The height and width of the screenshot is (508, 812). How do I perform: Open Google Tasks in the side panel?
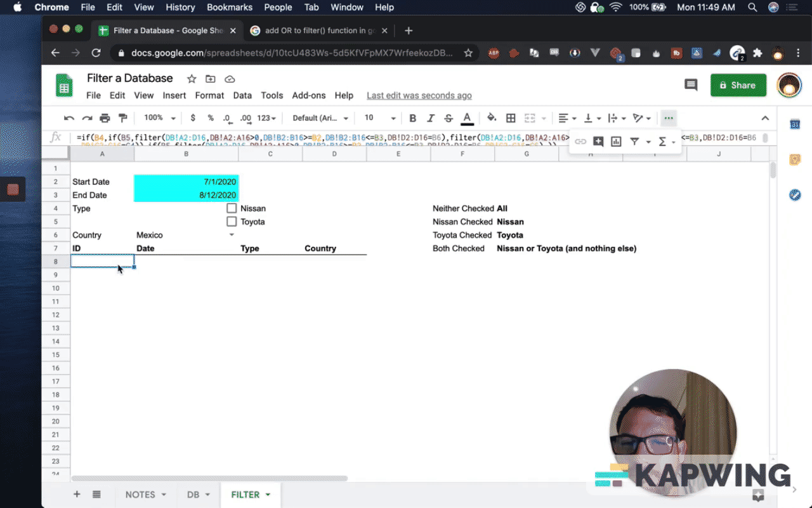click(x=795, y=195)
